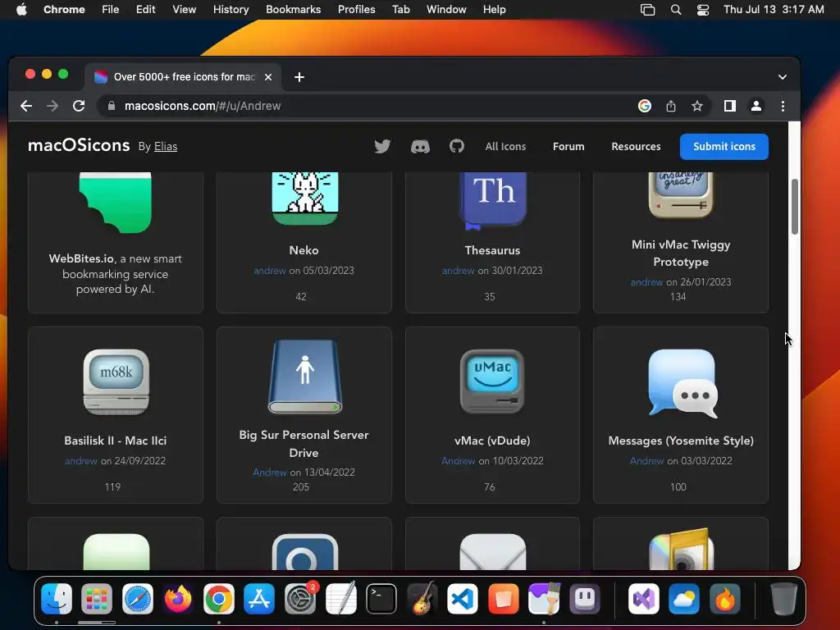
Task: Open Control Center in menu bar
Action: pyautogui.click(x=703, y=10)
